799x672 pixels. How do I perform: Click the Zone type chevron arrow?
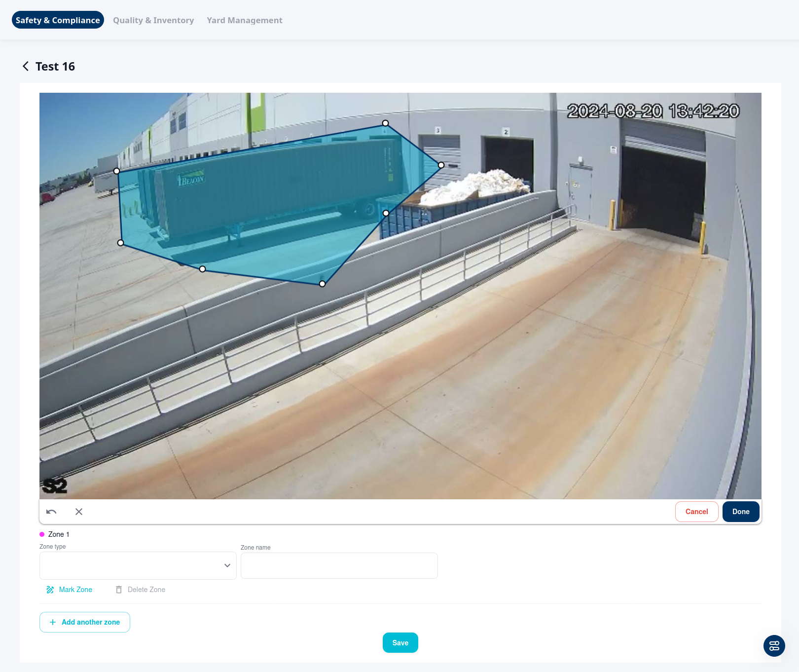coord(227,565)
